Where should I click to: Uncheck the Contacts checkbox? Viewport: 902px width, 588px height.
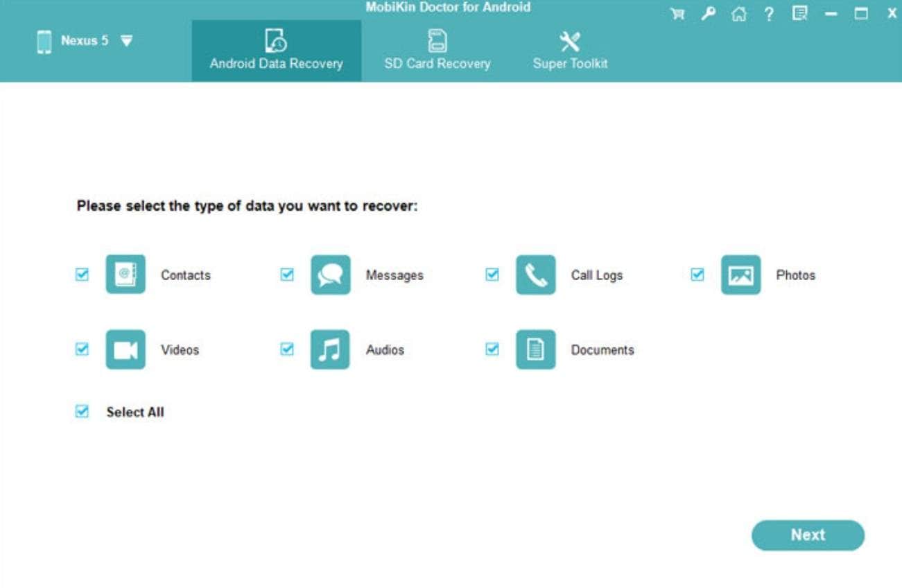pos(82,275)
